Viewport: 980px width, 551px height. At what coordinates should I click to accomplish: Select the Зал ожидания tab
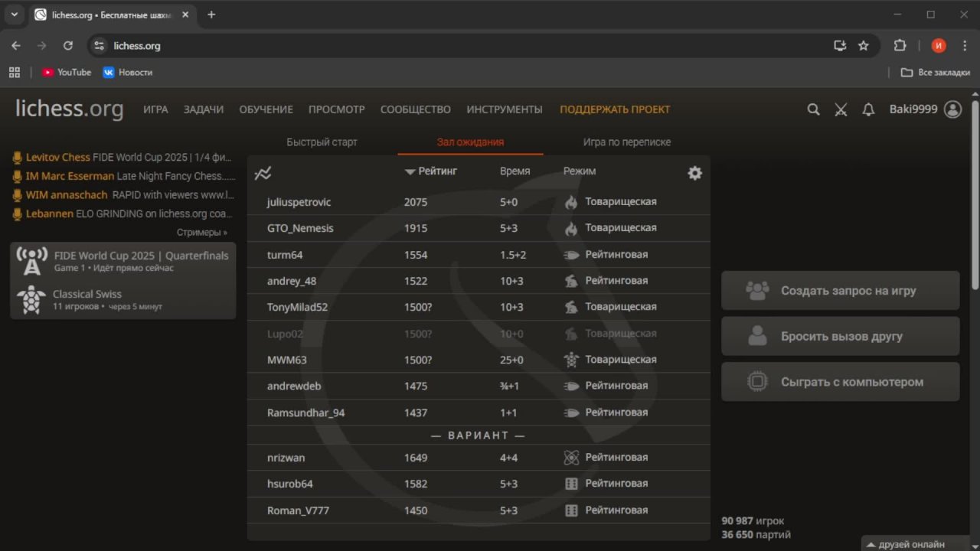pos(470,142)
